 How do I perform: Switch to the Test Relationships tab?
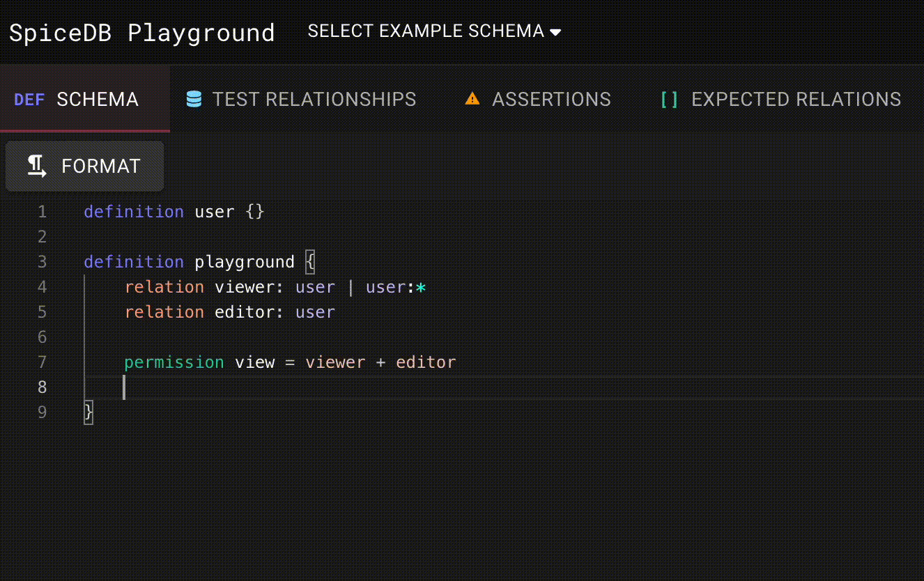pyautogui.click(x=314, y=99)
